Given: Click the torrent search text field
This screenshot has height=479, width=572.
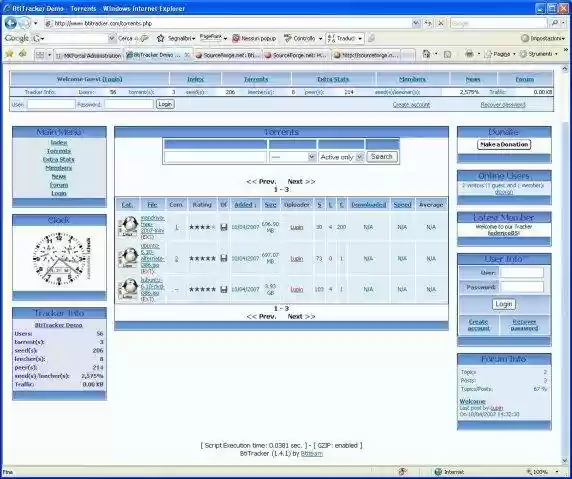Looking at the screenshot, I should pyautogui.click(x=215, y=157).
